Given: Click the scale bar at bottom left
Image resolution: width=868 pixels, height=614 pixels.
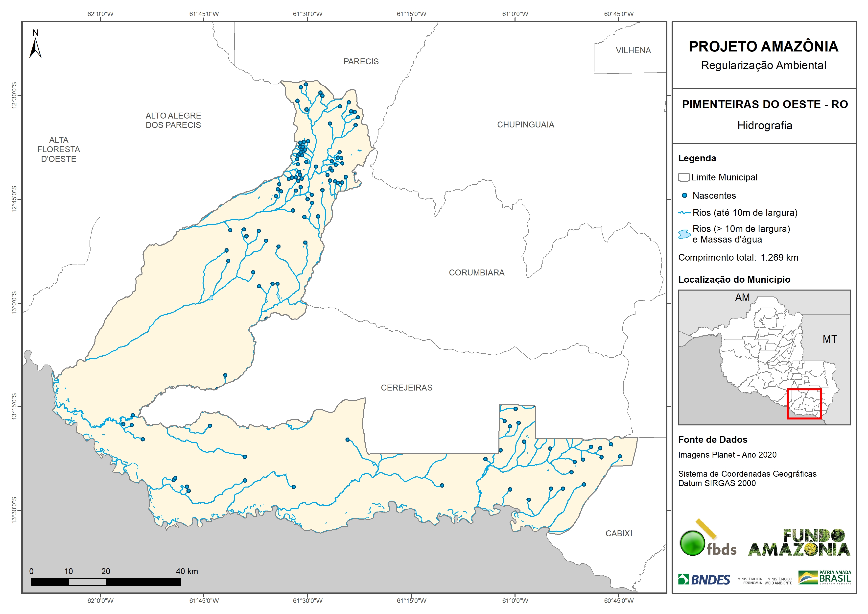Looking at the screenshot, I should (x=106, y=582).
